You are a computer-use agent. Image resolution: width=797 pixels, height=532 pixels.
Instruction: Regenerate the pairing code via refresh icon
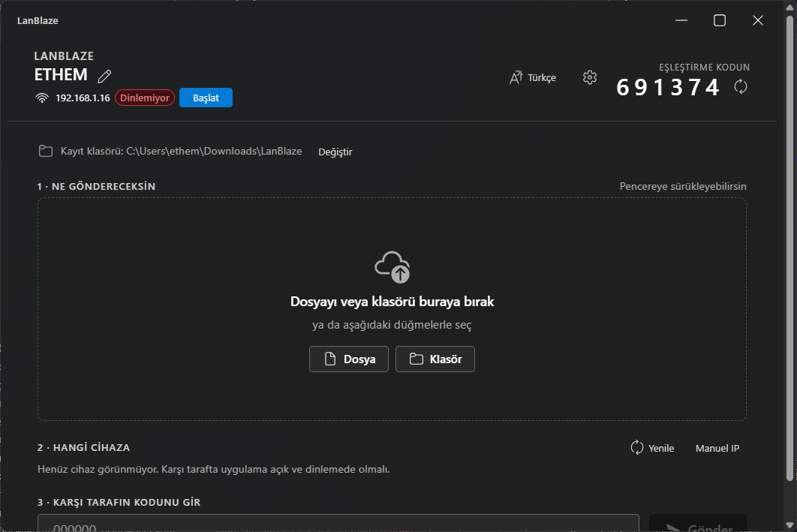[741, 86]
